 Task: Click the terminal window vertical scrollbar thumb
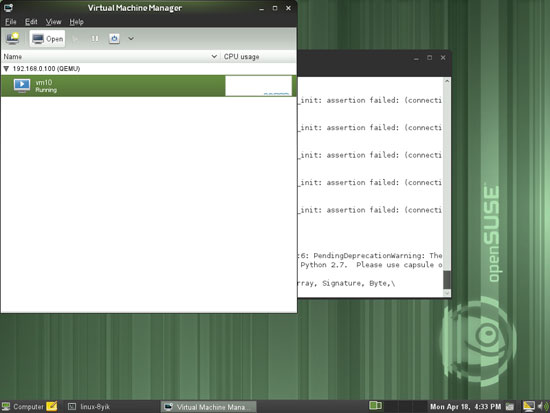(447, 280)
